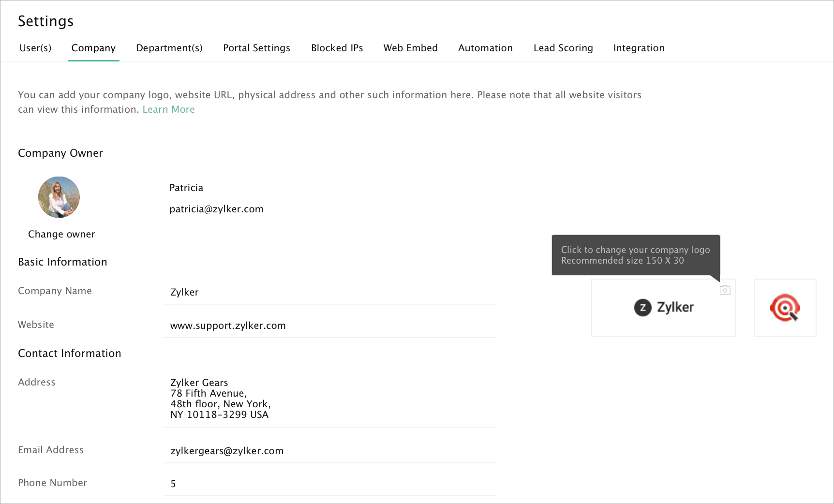Click the Phone Number field

click(330, 484)
